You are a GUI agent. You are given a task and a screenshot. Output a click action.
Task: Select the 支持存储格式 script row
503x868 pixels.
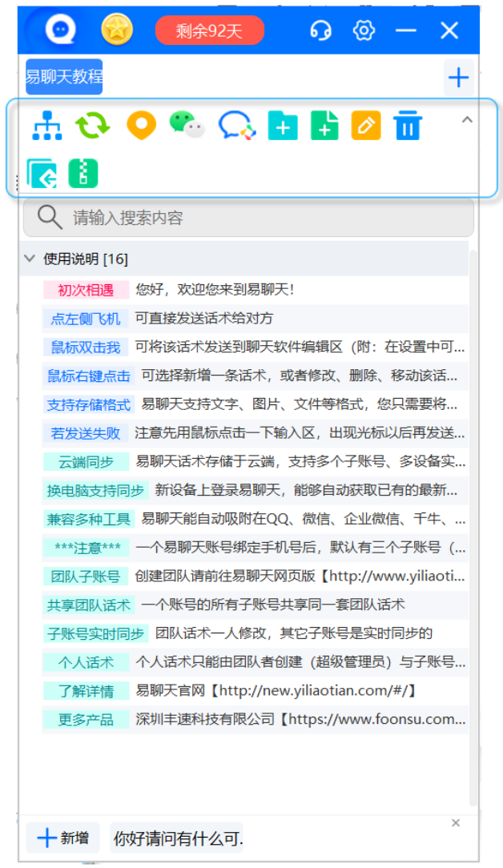(255, 404)
